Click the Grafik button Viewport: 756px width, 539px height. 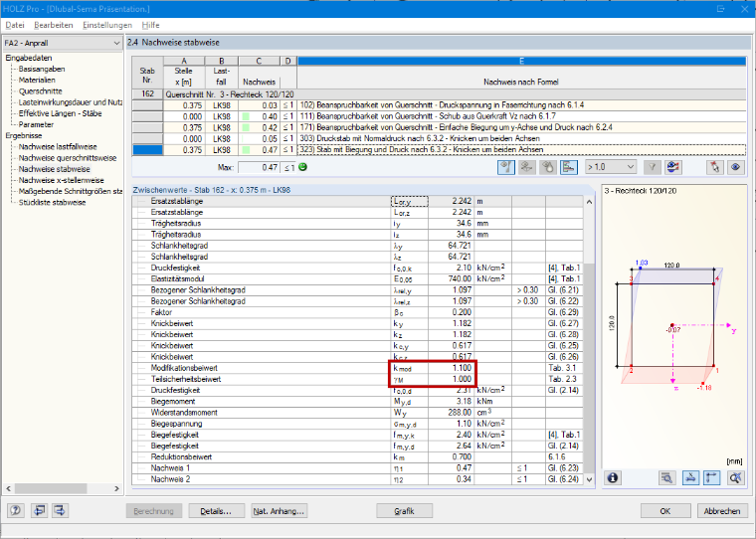(404, 511)
